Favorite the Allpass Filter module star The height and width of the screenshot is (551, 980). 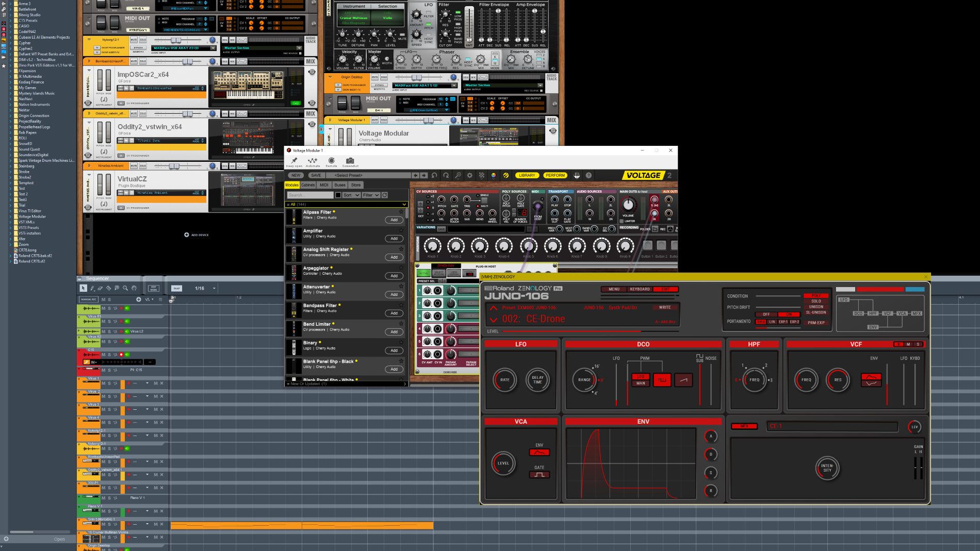(x=401, y=212)
